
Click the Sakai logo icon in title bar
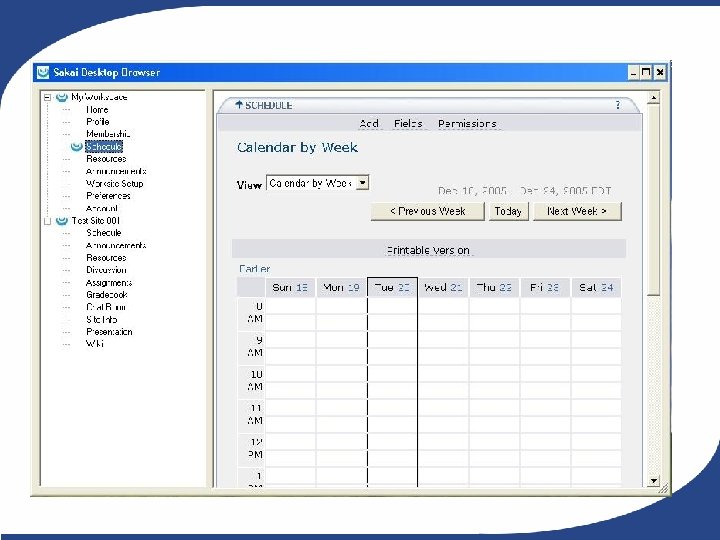43,72
